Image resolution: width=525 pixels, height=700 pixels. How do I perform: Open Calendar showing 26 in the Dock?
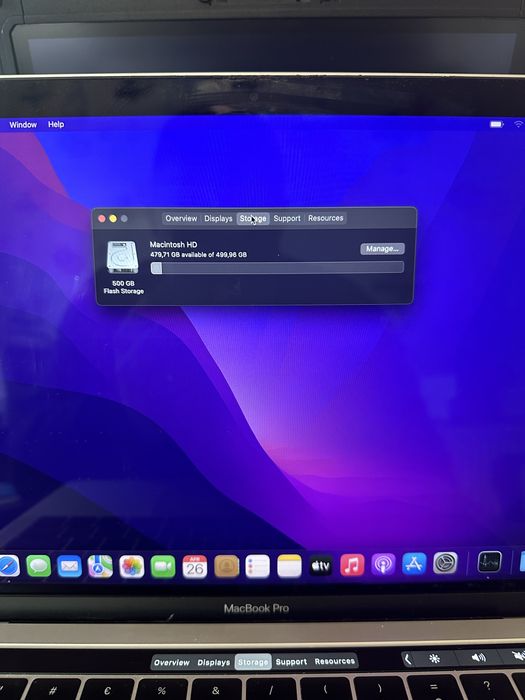coord(195,567)
